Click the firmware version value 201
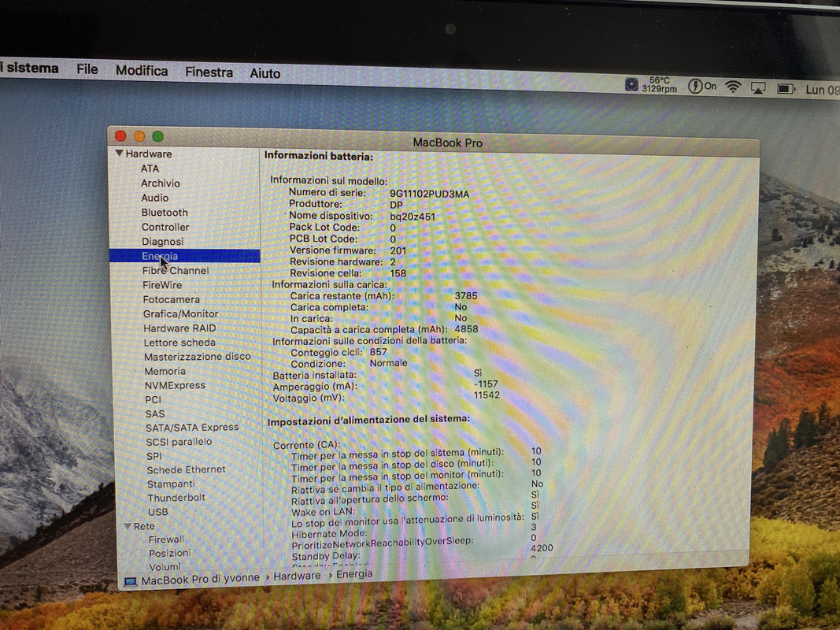Screen dimensions: 840x630 pyautogui.click(x=398, y=250)
